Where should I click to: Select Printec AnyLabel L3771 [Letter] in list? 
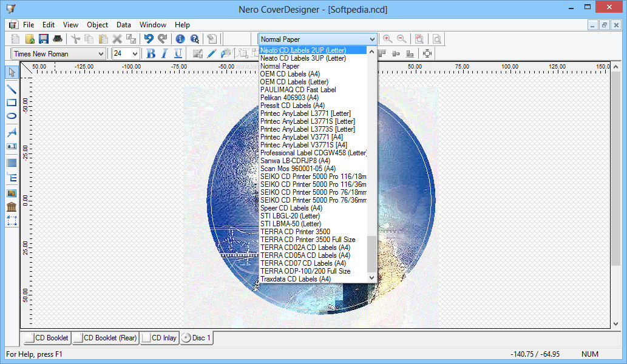click(313, 113)
